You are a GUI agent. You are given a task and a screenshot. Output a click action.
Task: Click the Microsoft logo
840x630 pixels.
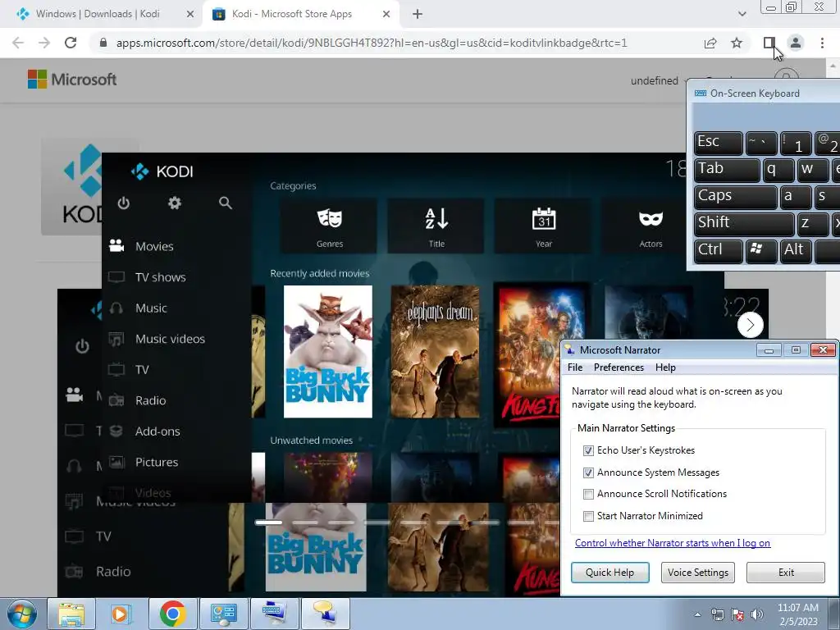72,80
